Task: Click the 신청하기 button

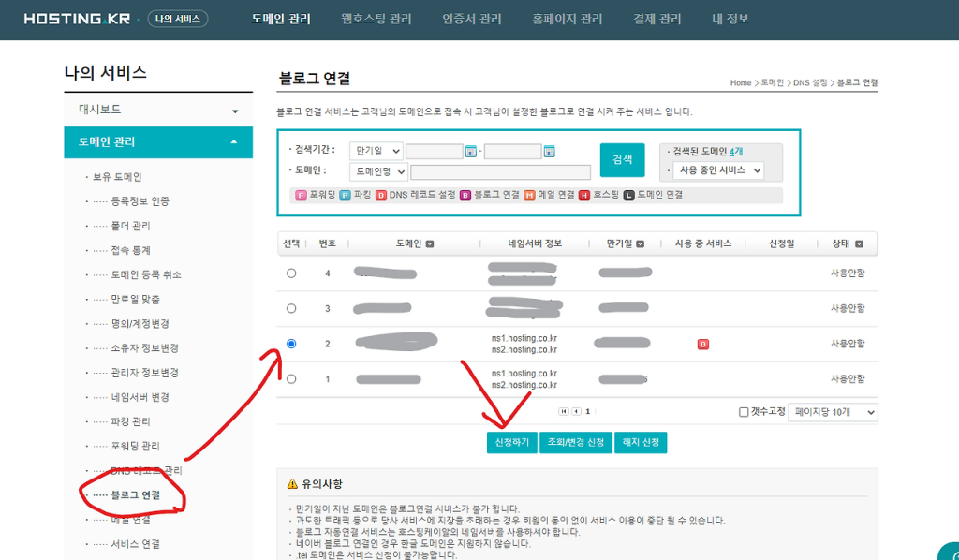Action: (x=511, y=442)
